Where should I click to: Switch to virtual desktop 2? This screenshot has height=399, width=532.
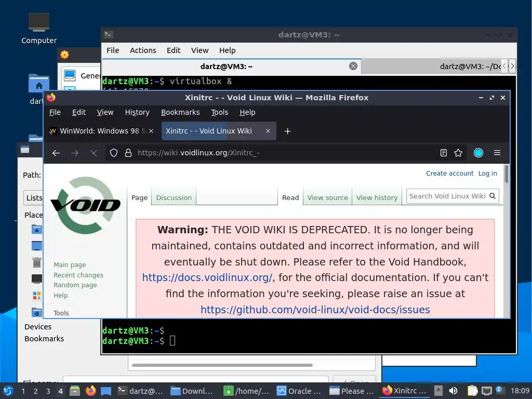click(x=36, y=391)
